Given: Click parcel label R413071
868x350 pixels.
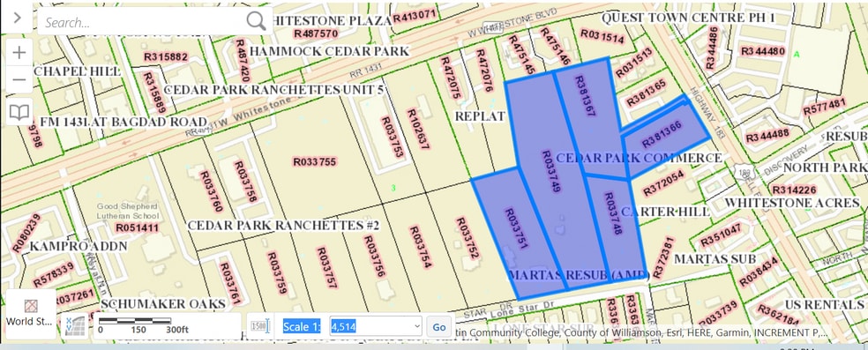Looking at the screenshot, I should (x=415, y=17).
